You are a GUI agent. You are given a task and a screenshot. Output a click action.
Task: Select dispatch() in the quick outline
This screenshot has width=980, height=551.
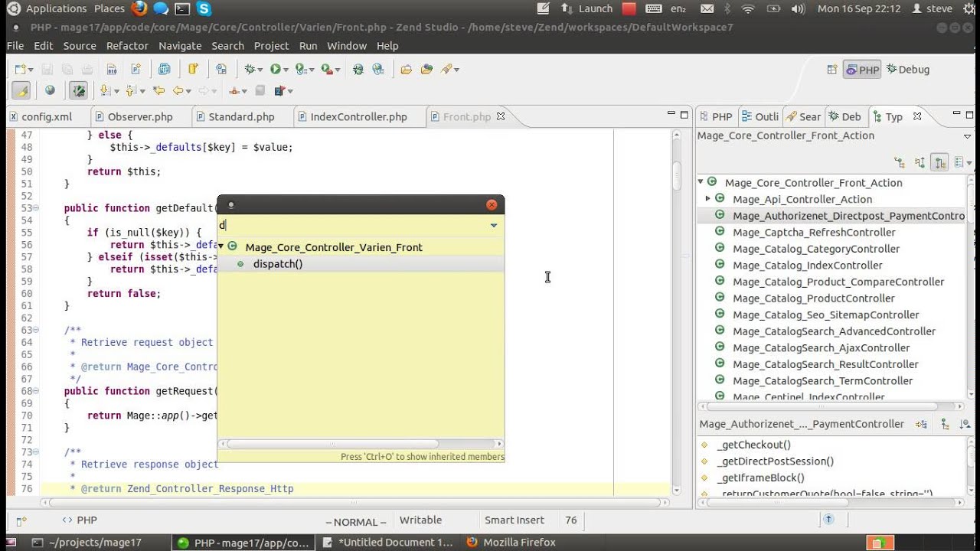[278, 264]
